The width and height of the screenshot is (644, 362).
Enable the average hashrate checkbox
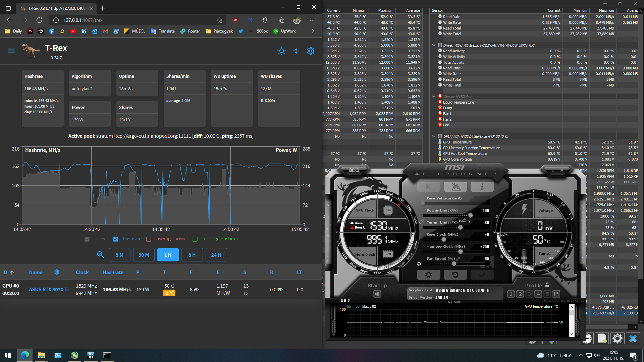point(195,239)
